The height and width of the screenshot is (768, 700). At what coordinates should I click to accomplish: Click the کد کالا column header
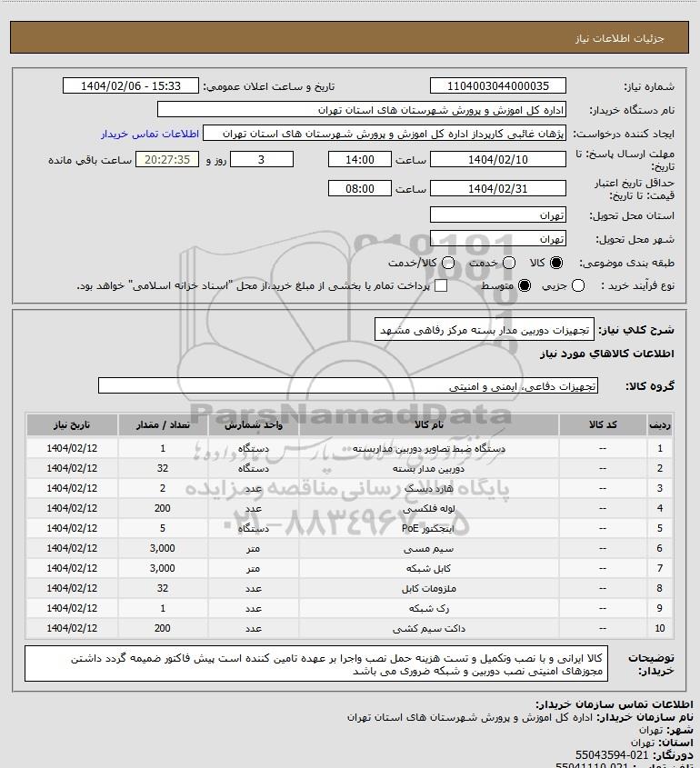[x=603, y=424]
